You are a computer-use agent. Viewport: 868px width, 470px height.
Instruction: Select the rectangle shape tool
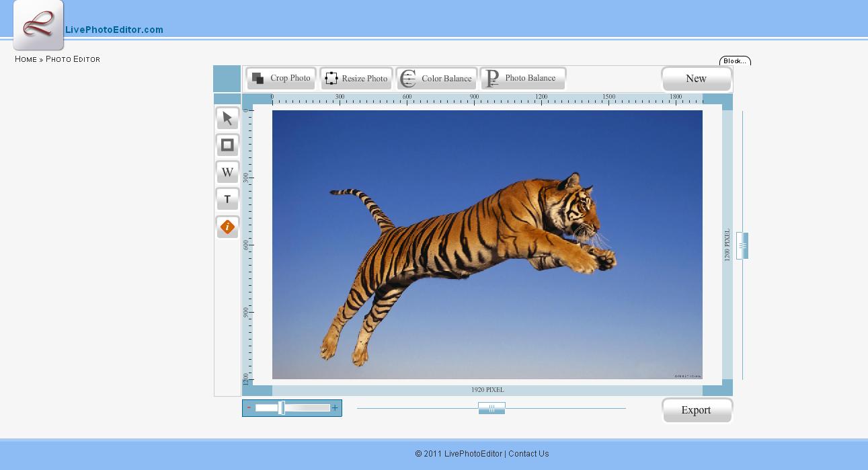click(x=227, y=145)
